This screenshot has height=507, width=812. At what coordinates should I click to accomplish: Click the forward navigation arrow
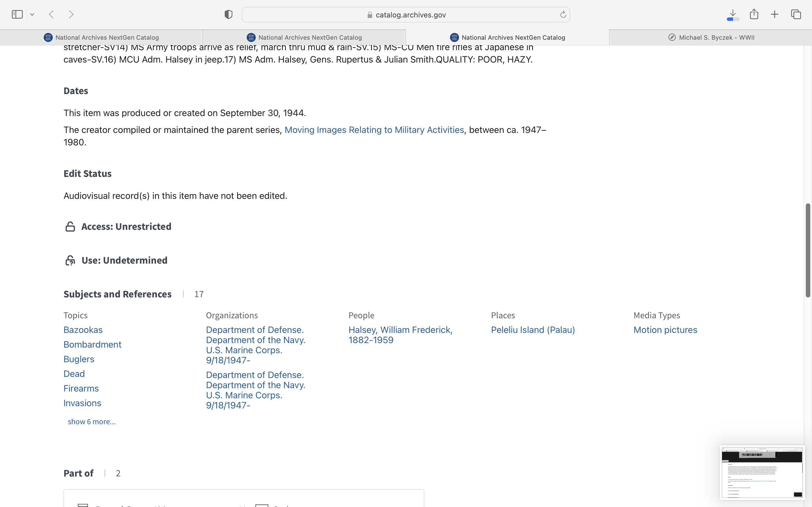[71, 14]
